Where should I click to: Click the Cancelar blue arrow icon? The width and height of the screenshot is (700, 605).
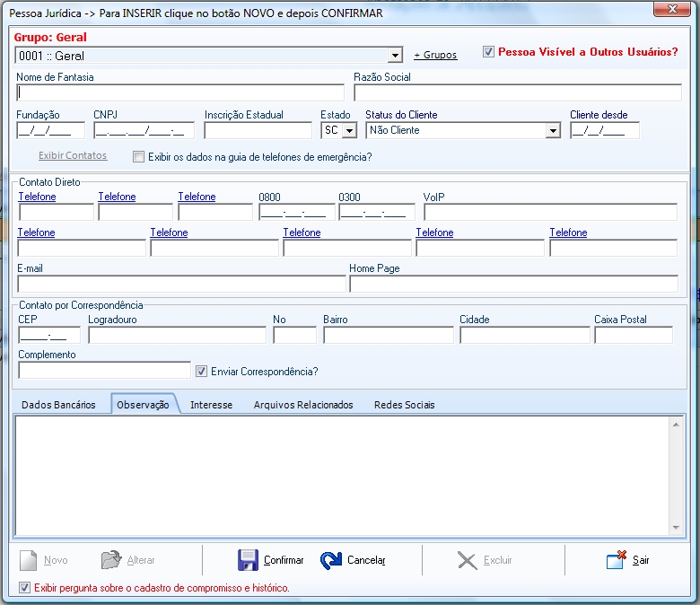331,560
